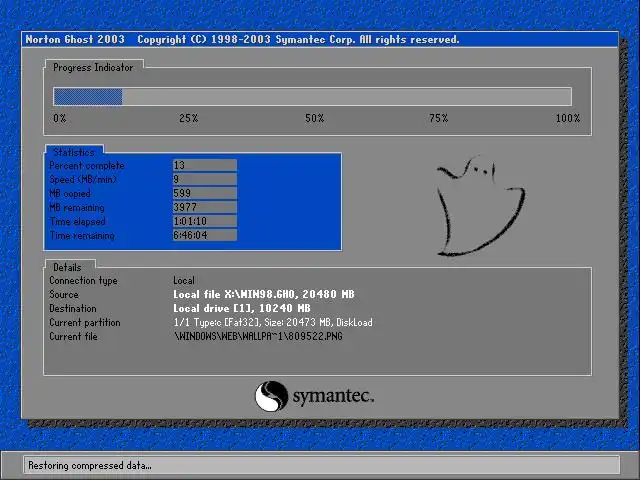Viewport: 640px width, 480px height.
Task: Click the Percent complete value 13
Action: 204,165
